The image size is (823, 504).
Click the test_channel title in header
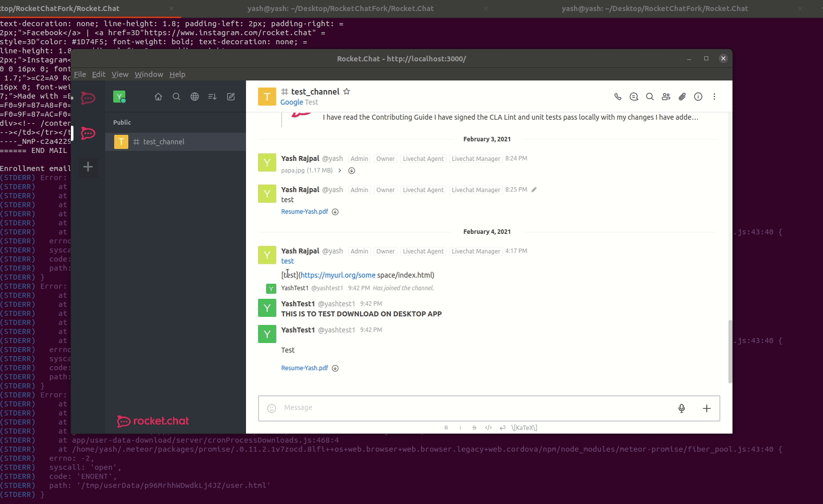tap(315, 92)
